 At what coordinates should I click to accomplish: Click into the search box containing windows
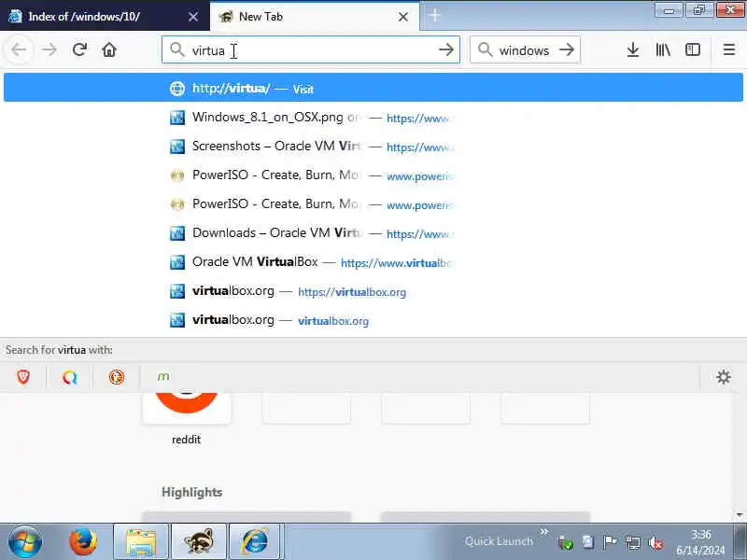coord(524,49)
